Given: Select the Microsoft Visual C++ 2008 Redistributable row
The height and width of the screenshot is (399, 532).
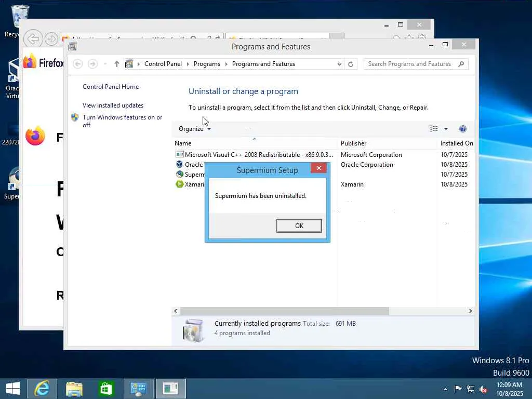Looking at the screenshot, I should pyautogui.click(x=324, y=154).
